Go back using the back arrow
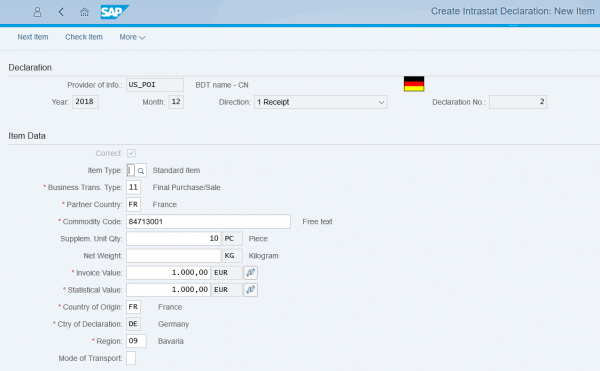 [x=61, y=12]
